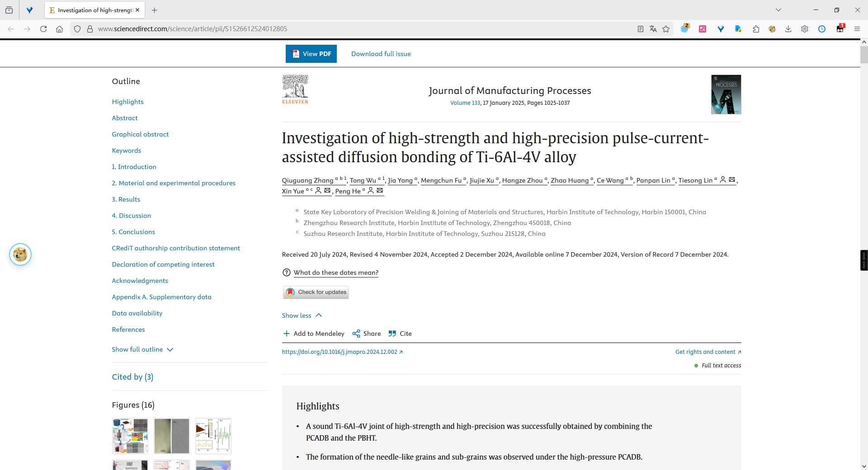Viewport: 868px width, 470px height.
Task: Click the Cite quotation icon
Action: (392, 334)
